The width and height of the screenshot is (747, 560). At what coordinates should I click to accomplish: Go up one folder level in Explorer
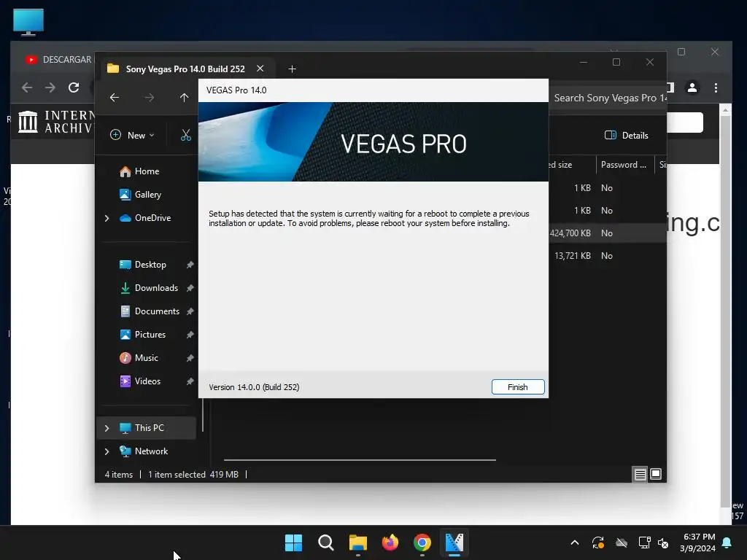pyautogui.click(x=185, y=98)
